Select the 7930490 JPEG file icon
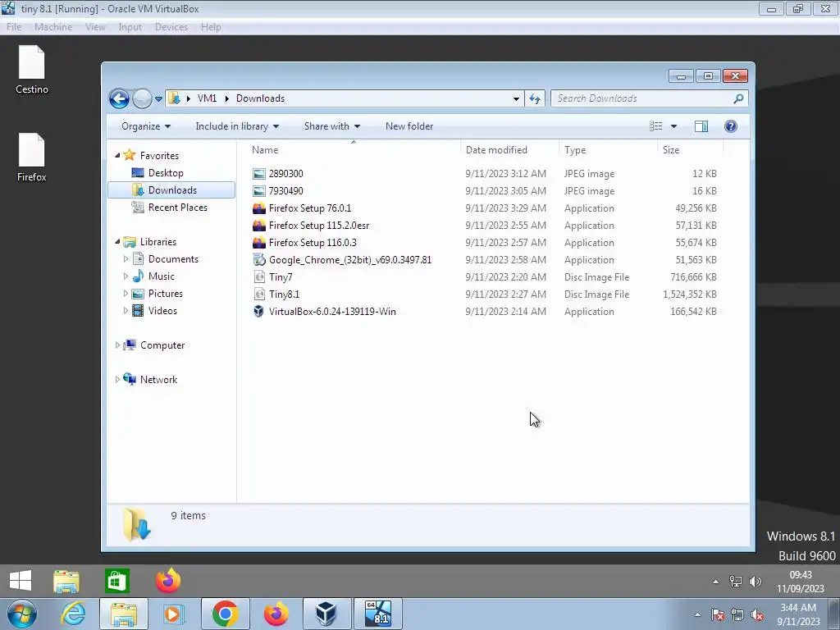The image size is (840, 630). [259, 190]
